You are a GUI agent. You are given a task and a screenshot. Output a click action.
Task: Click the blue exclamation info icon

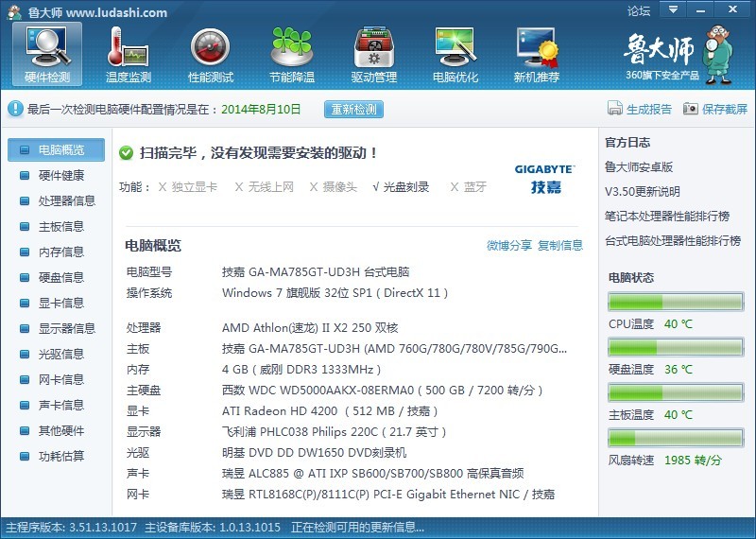pyautogui.click(x=15, y=109)
